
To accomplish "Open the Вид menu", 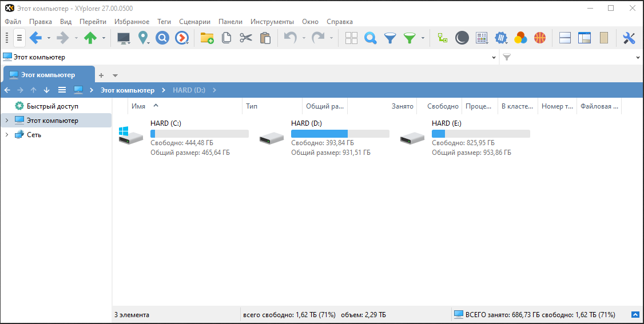I will tap(66, 22).
